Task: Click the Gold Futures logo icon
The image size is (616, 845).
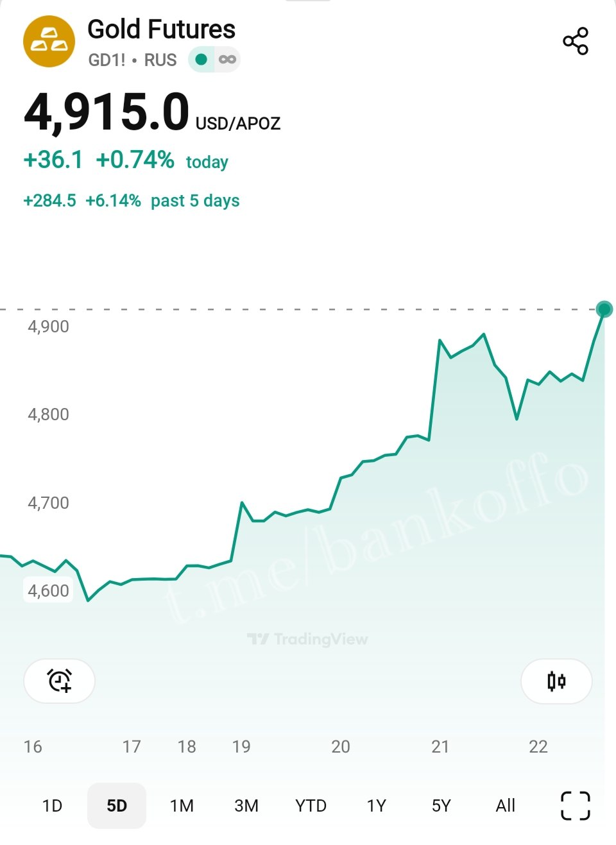Action: (49, 42)
